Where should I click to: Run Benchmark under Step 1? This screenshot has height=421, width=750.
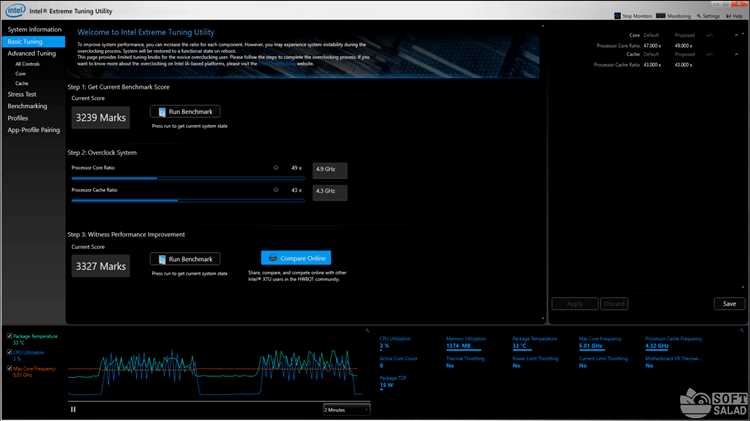click(185, 111)
